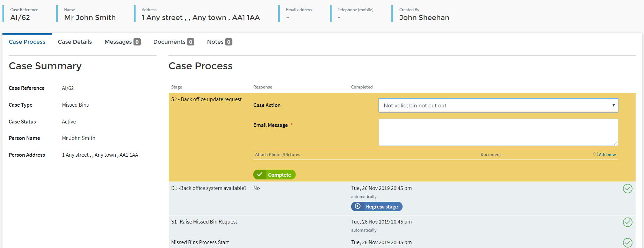Click the Messages count badge

tap(137, 42)
